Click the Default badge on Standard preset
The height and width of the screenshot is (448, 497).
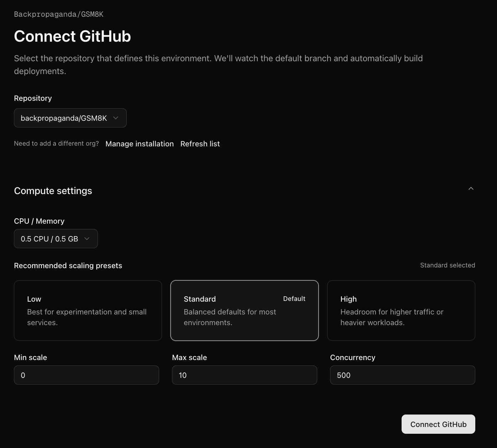[x=294, y=299]
